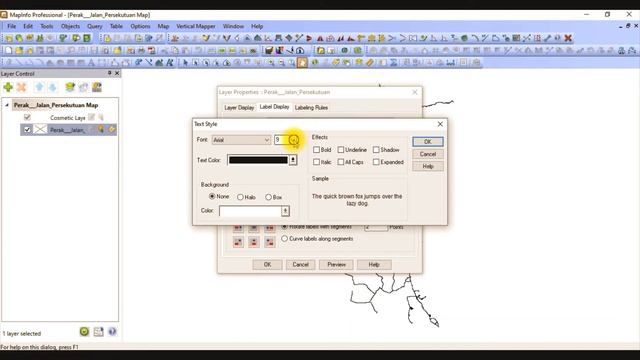The width and height of the screenshot is (640, 360).
Task: Open the font size dropdown arrow
Action: 294,140
